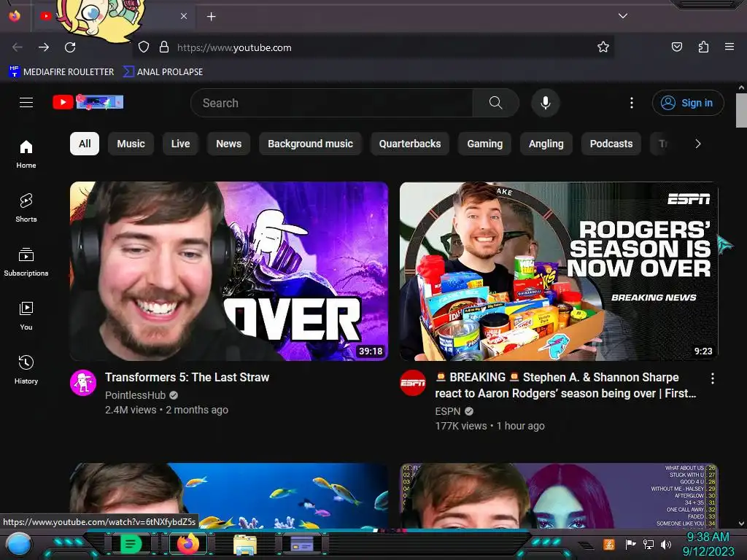Close the YouTube tab

pyautogui.click(x=184, y=16)
